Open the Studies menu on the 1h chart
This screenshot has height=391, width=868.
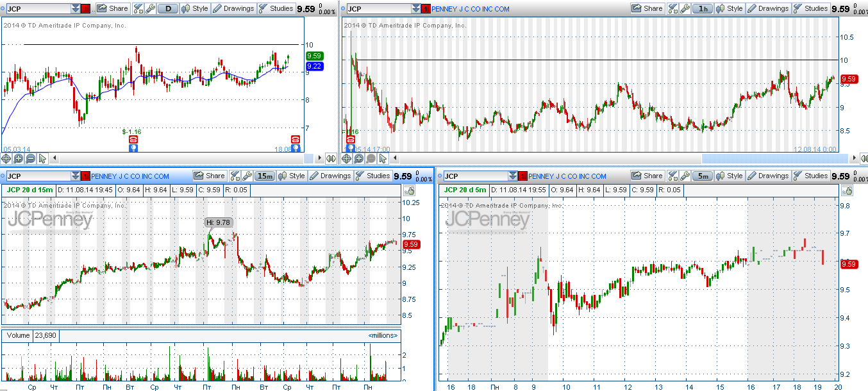pyautogui.click(x=810, y=9)
